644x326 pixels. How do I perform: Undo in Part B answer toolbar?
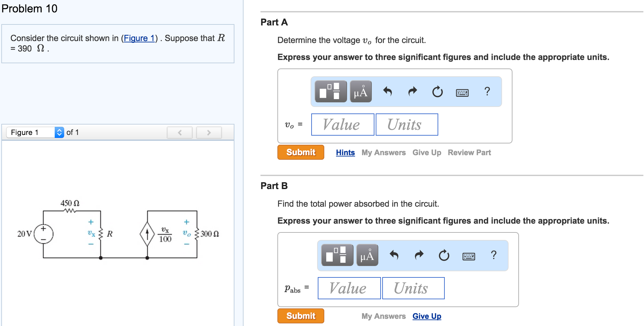[x=394, y=255]
